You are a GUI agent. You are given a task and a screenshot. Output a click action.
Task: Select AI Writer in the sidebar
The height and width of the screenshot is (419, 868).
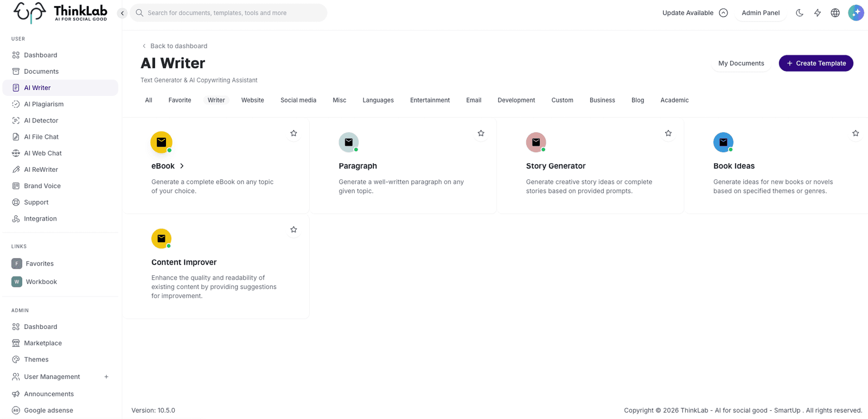(x=60, y=88)
